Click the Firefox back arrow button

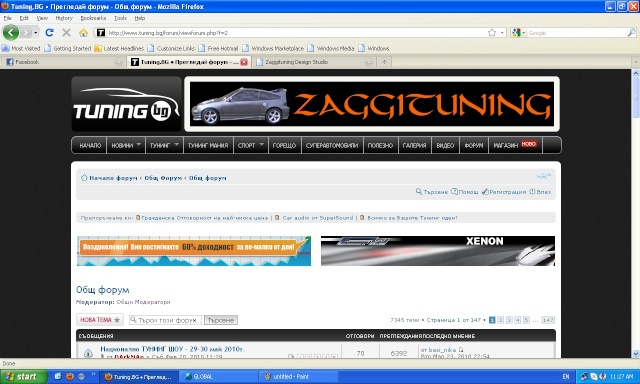pyautogui.click(x=11, y=32)
